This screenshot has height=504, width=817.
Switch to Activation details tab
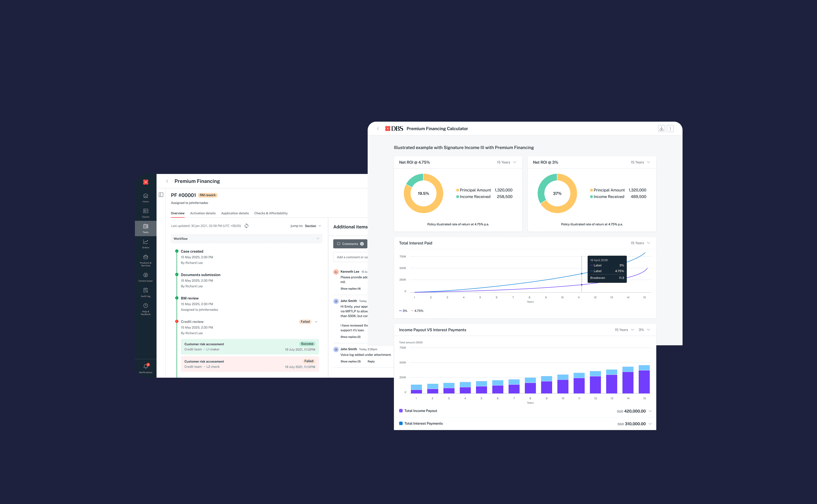(203, 213)
